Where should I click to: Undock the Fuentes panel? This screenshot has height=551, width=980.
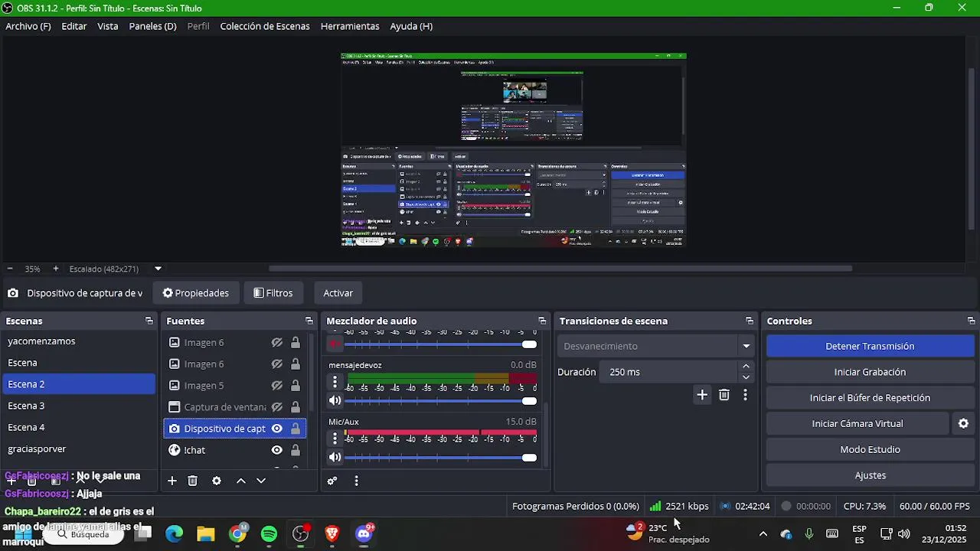click(x=309, y=321)
